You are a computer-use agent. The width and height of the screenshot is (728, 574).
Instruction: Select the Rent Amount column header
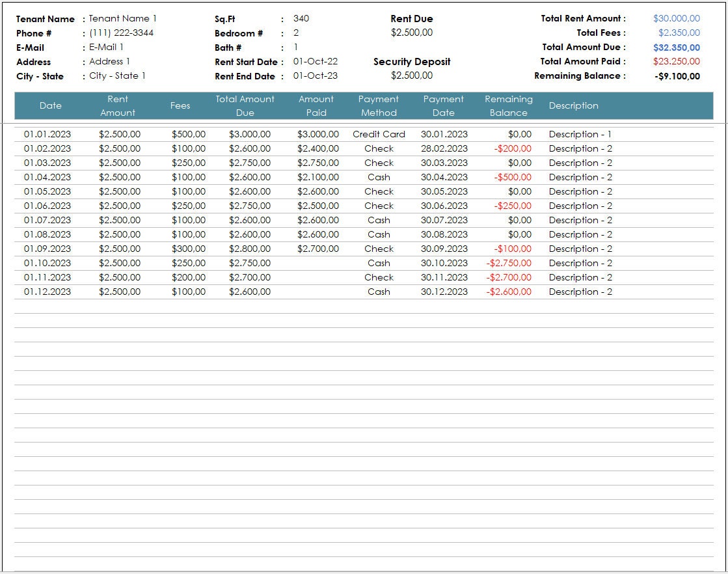(x=118, y=106)
